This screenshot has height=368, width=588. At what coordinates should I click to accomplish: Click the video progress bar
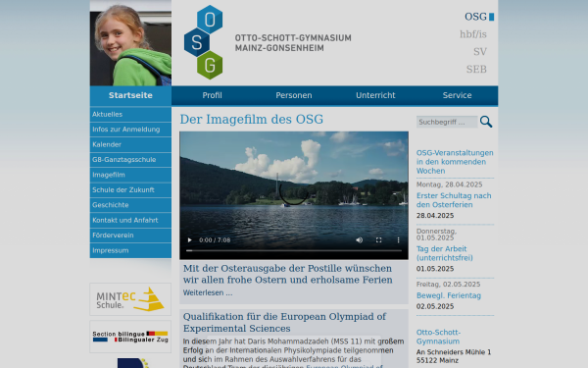coord(294,250)
